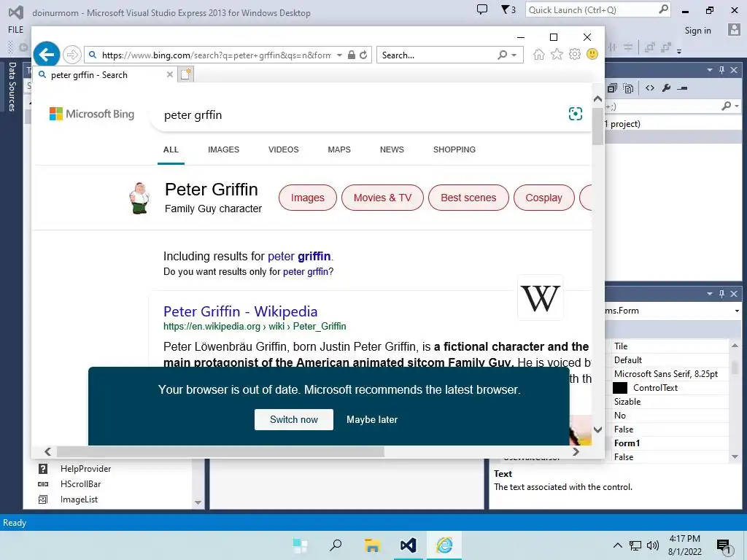Close the 'peter grffin - Search' tab

(x=169, y=75)
